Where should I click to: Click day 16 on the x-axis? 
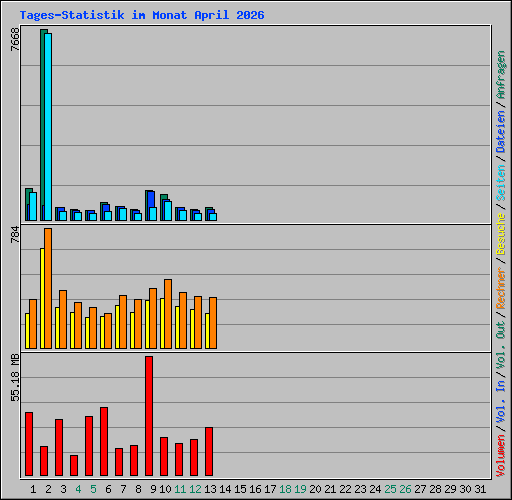[255, 489]
